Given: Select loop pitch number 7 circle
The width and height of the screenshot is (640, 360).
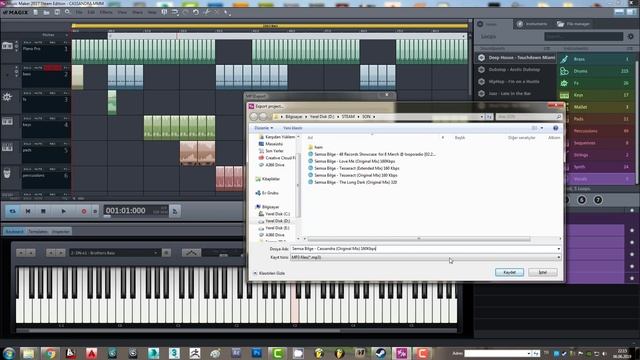Looking at the screenshot, I should tap(598, 200).
